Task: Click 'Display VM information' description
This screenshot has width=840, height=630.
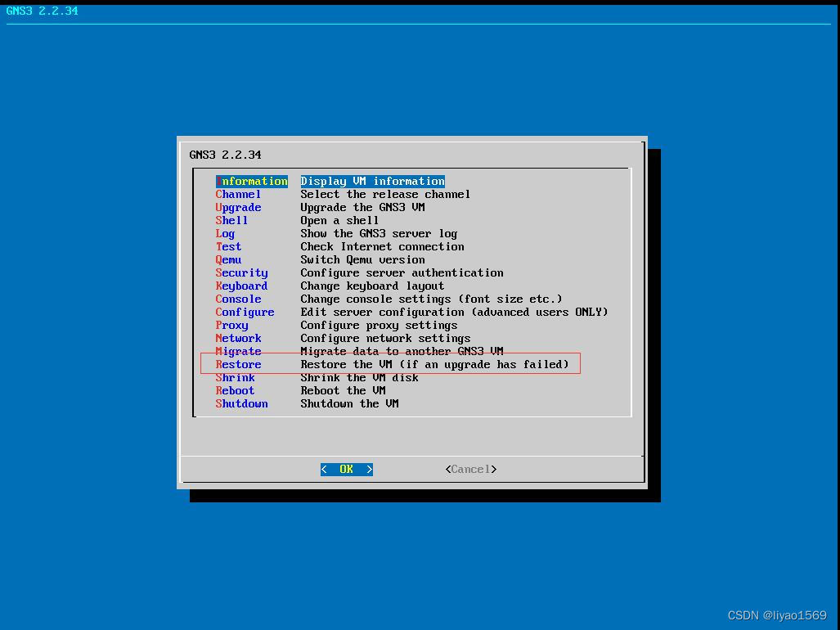Action: (372, 182)
